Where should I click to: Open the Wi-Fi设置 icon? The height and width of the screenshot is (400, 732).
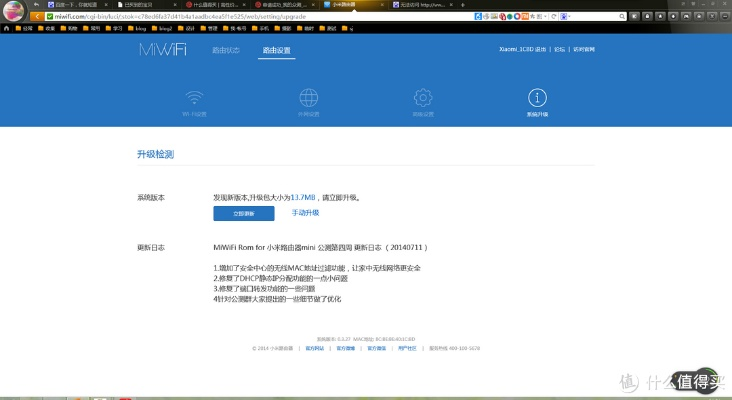[194, 103]
